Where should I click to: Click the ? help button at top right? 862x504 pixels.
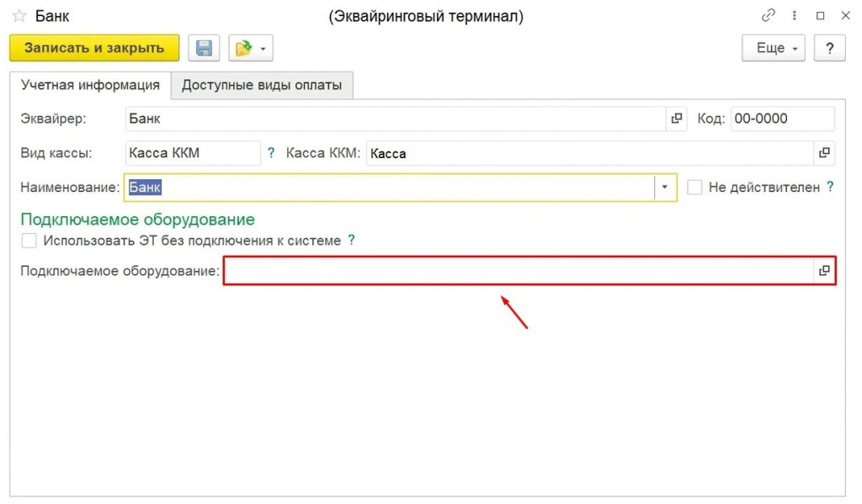[x=830, y=48]
